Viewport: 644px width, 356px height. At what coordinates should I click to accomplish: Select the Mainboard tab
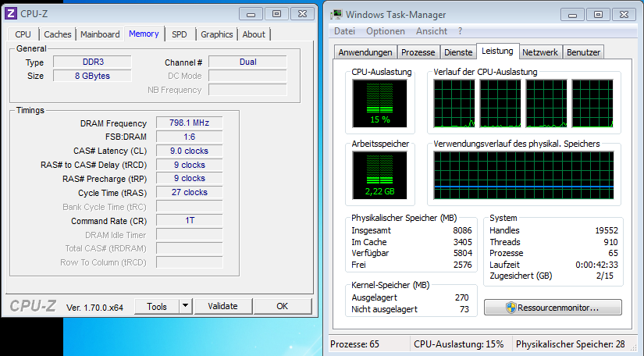tap(100, 34)
